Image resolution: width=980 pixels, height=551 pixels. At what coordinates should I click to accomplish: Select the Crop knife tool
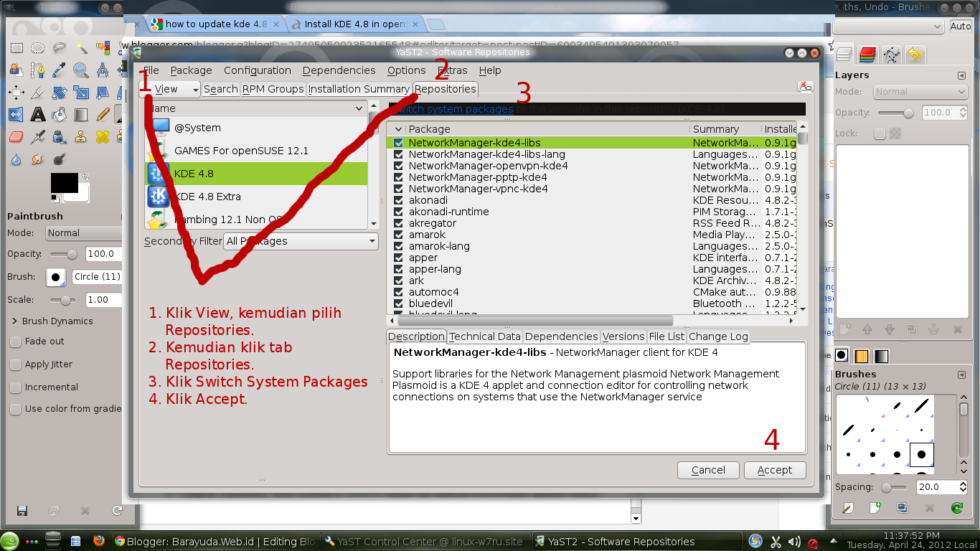point(38,93)
